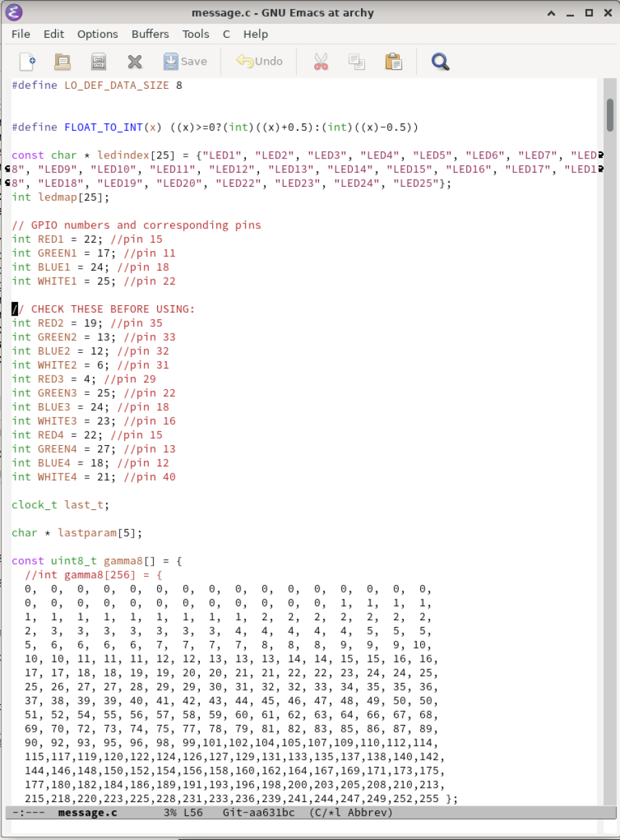This screenshot has height=840, width=620.
Task: Click the BLUE1 = 24 line
Action: pyautogui.click(x=90, y=267)
